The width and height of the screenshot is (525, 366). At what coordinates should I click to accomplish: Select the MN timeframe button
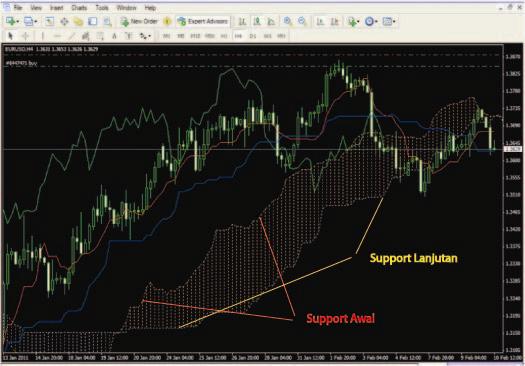coord(282,36)
